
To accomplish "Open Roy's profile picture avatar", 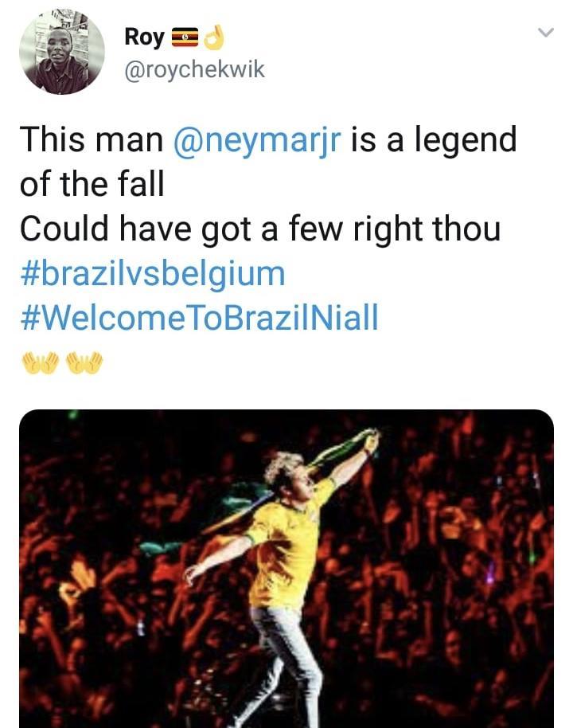I will pos(61,52).
